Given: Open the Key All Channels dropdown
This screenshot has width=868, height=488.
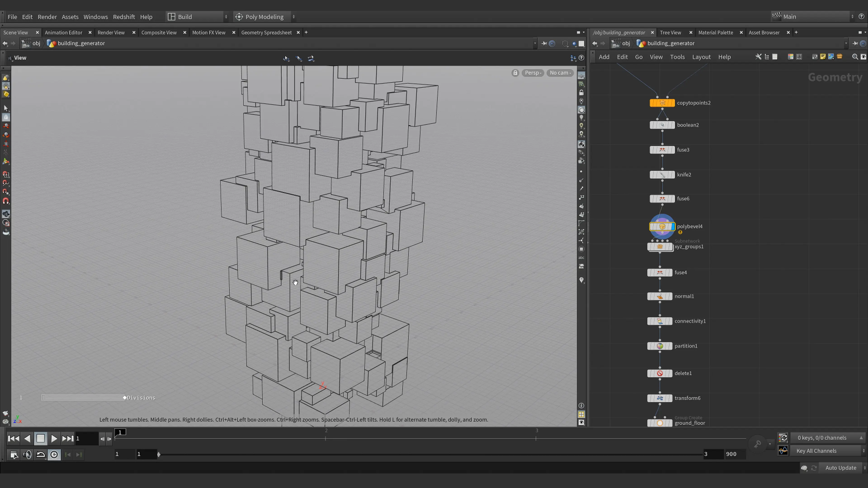Looking at the screenshot, I should coord(828,451).
